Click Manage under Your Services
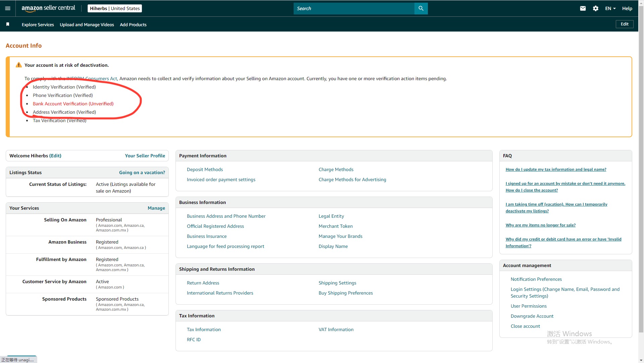644x363 pixels. pyautogui.click(x=156, y=208)
